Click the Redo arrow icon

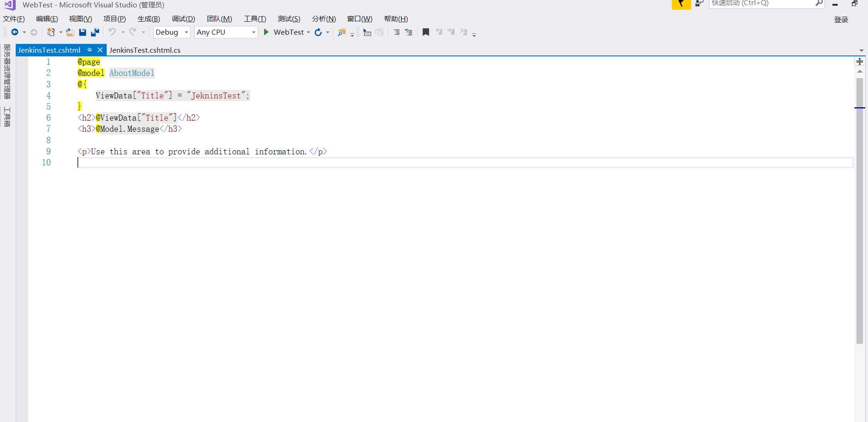(x=133, y=32)
